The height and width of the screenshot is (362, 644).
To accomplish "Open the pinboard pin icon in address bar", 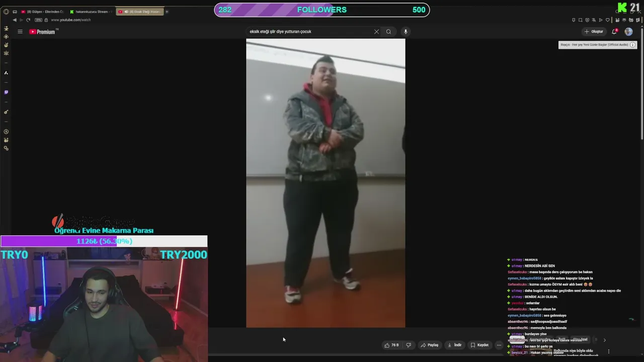I will pos(574,20).
